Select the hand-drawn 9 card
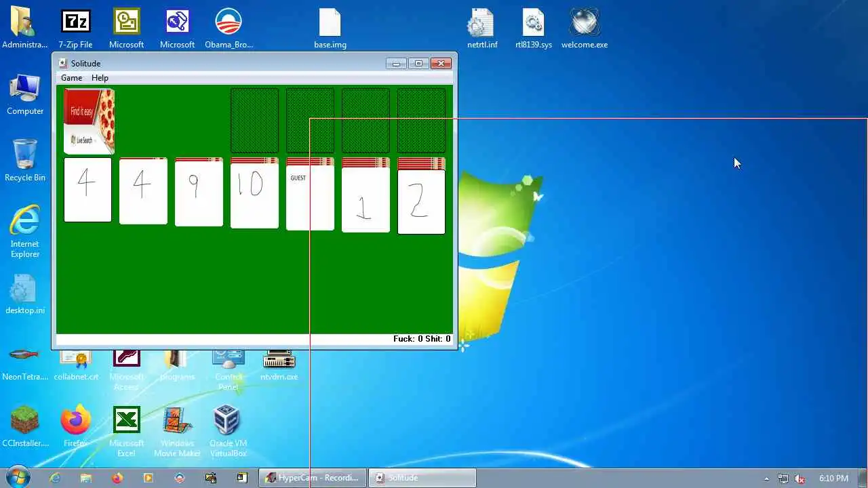This screenshot has height=488, width=868. tap(199, 194)
